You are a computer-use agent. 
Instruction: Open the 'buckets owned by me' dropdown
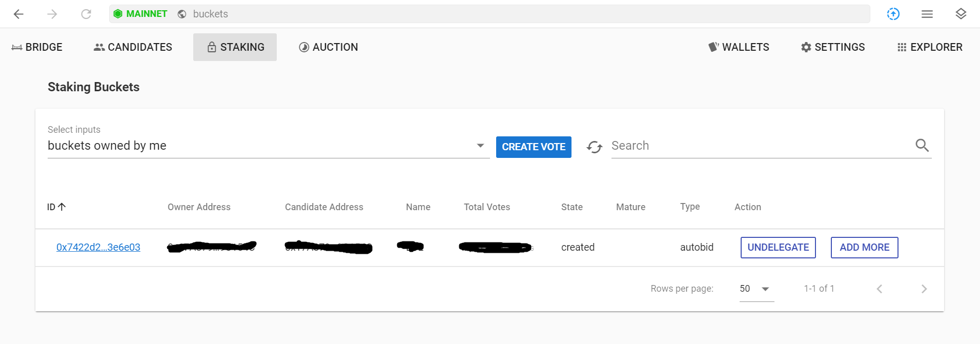[x=269, y=146]
